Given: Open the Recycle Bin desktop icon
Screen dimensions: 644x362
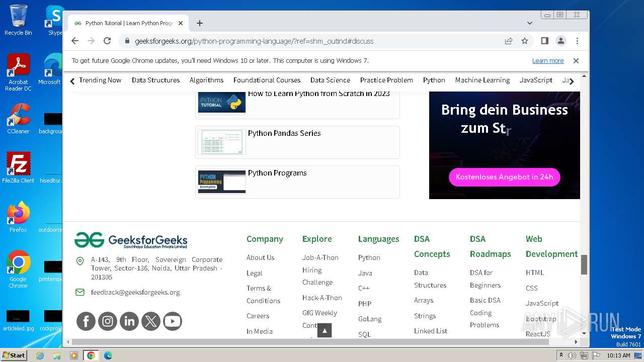Looking at the screenshot, I should [x=18, y=20].
